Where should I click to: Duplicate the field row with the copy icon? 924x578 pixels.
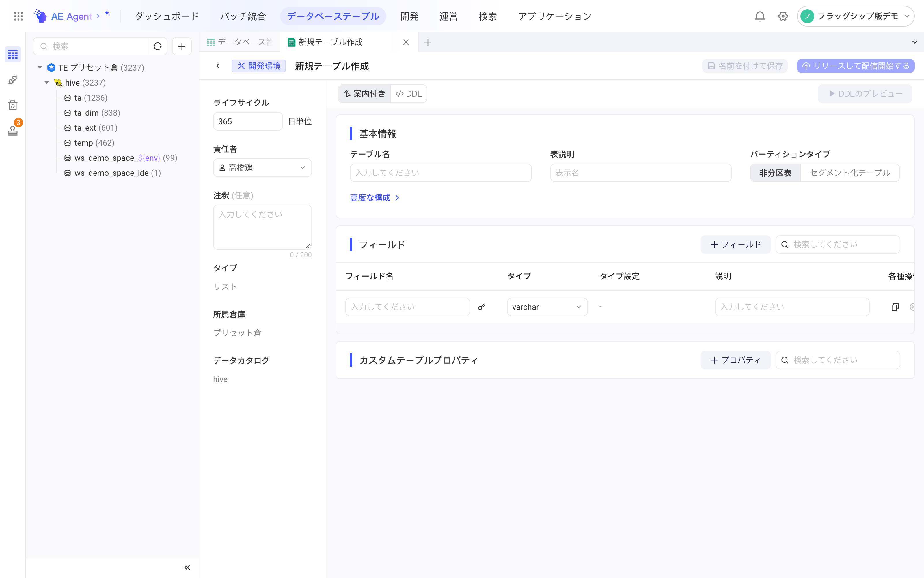click(895, 307)
